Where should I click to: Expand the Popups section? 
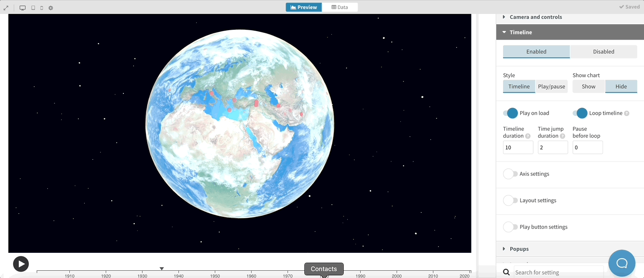coord(519,249)
